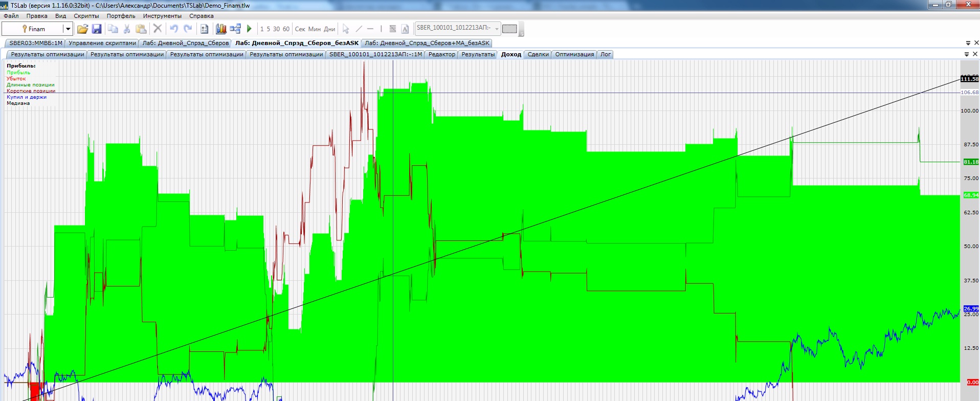Select the arrow cursor tool
980x401 pixels.
(x=346, y=29)
